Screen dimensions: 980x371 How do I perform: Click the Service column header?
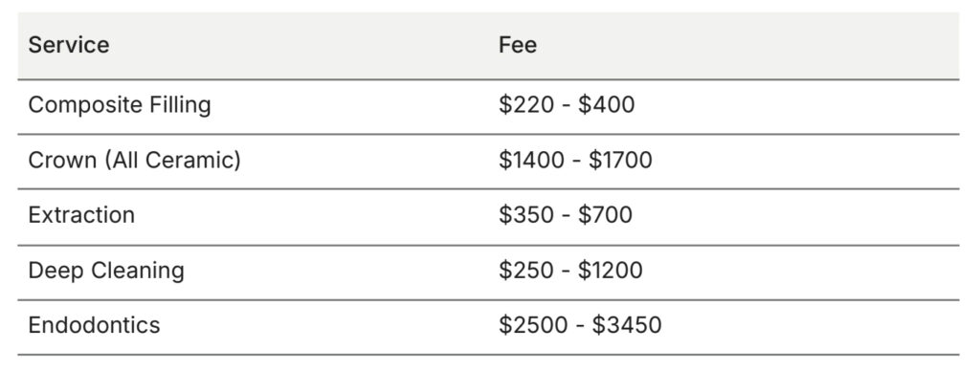click(69, 45)
